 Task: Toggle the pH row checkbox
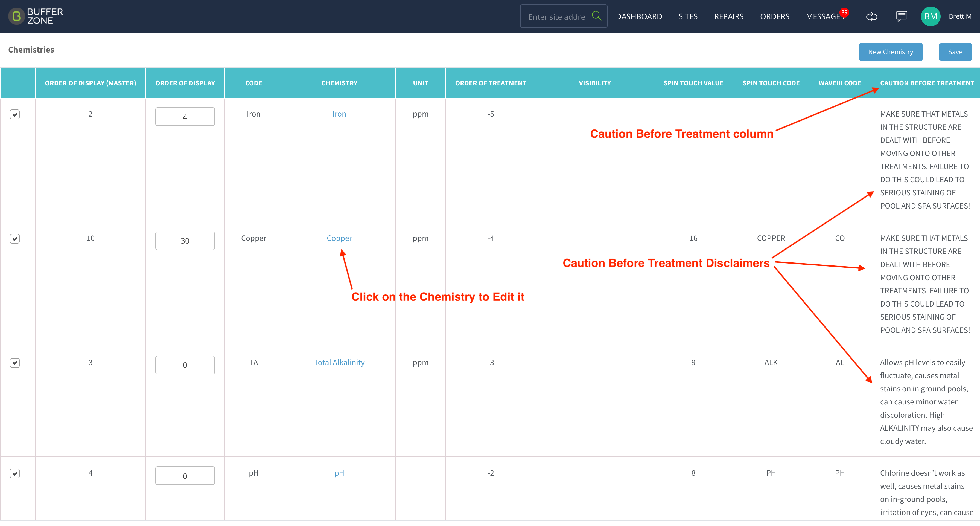[15, 473]
